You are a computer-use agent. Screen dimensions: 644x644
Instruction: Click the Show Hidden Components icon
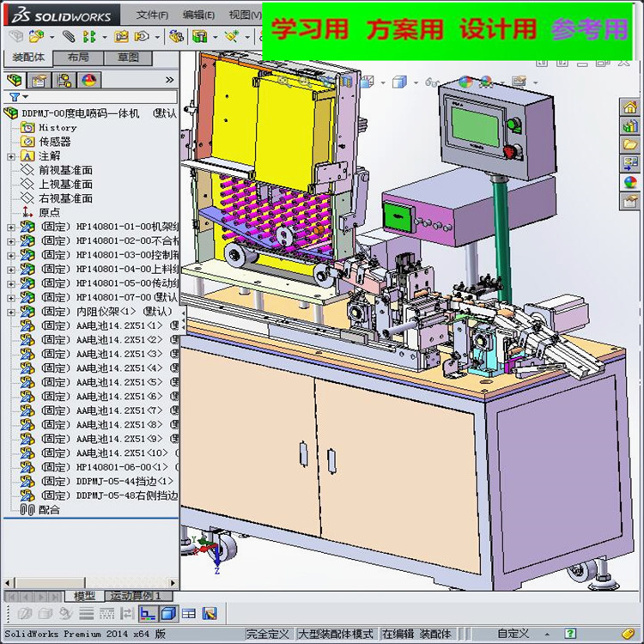coord(177,37)
